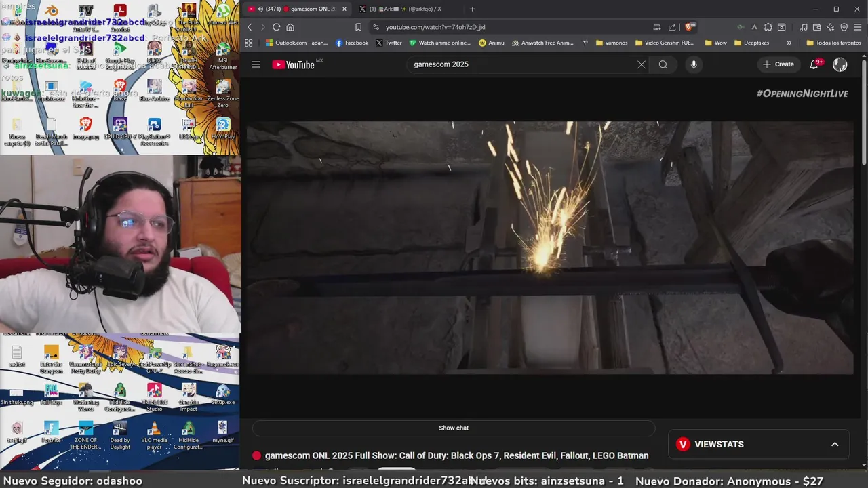Open Acrobat desktop shortcut
Screen dimensions: 868x488
click(x=119, y=15)
